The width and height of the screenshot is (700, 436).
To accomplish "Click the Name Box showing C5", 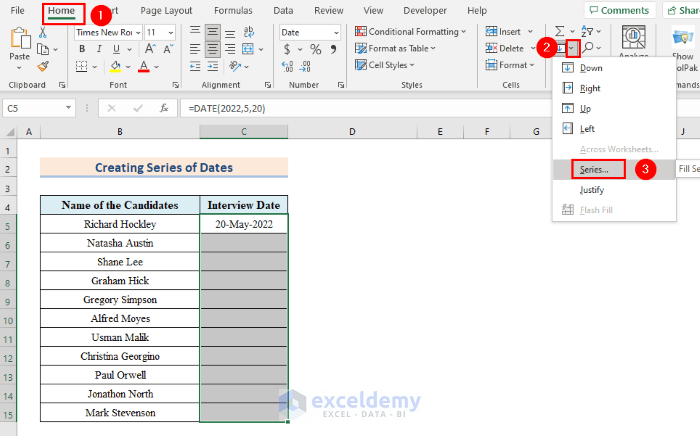I will click(x=38, y=108).
